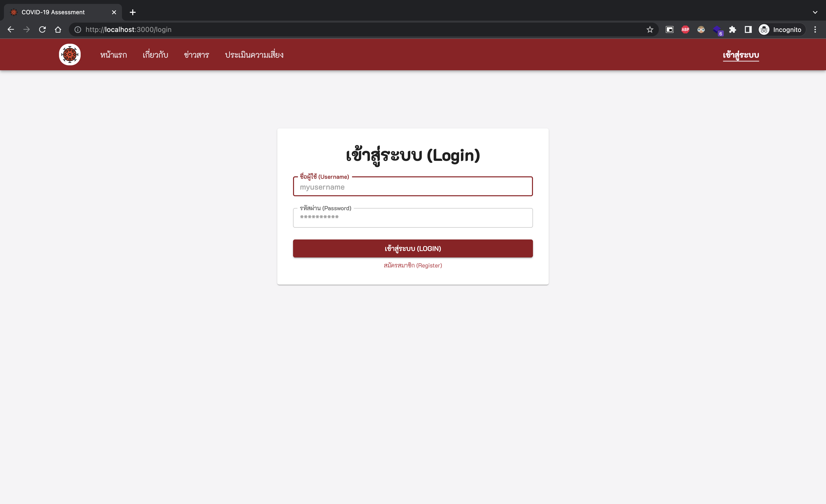Open the ABP Adblock Plus extension
This screenshot has height=504, width=826.
(685, 29)
